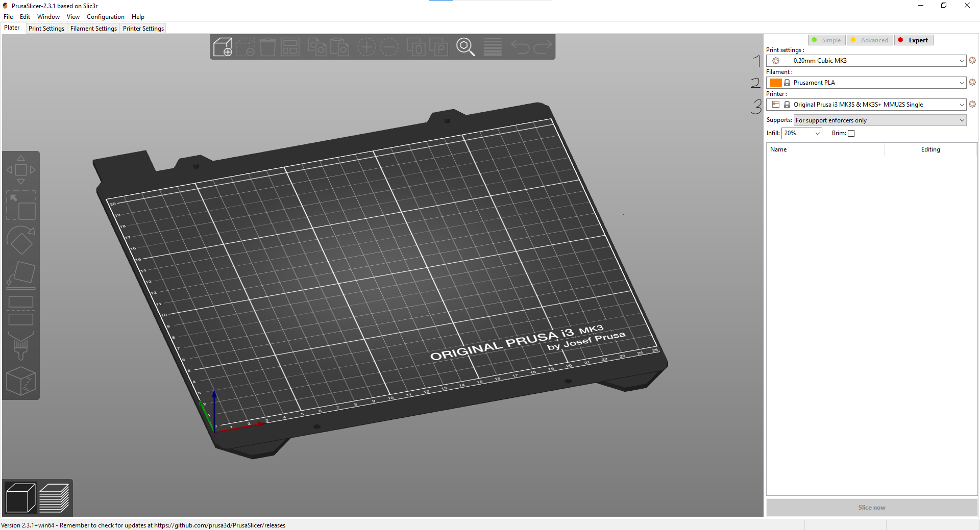Select the Rotate gizmo tool
Image resolution: width=980 pixels, height=530 pixels.
[x=21, y=240]
